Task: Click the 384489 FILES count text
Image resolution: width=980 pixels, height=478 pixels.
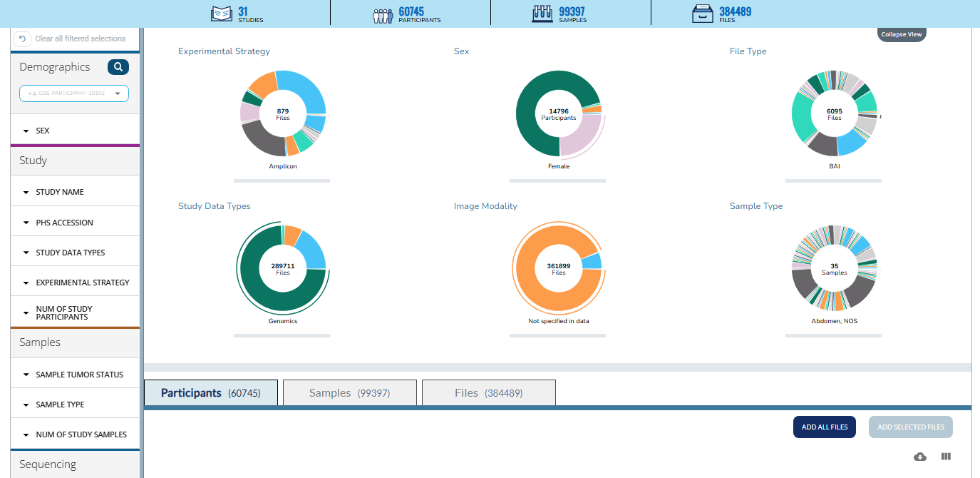Action: point(736,14)
